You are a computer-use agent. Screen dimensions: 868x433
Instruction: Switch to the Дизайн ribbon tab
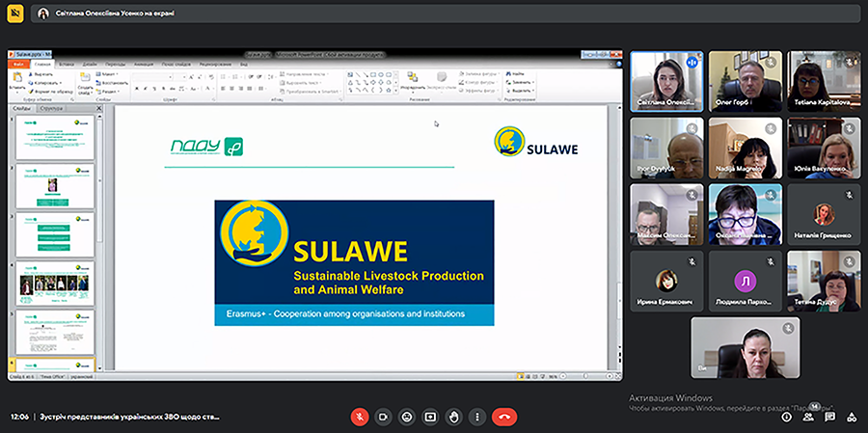tap(90, 64)
